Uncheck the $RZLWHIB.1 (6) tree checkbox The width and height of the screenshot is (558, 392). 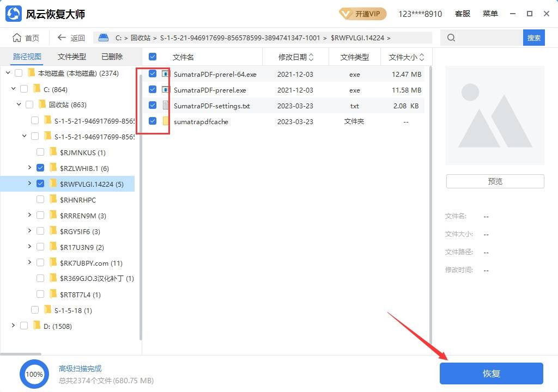click(x=40, y=168)
